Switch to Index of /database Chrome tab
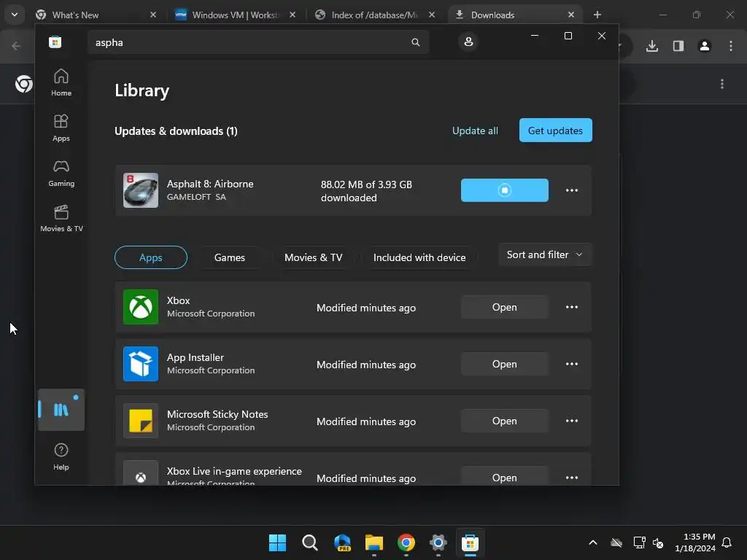The height and width of the screenshot is (560, 747). (374, 15)
